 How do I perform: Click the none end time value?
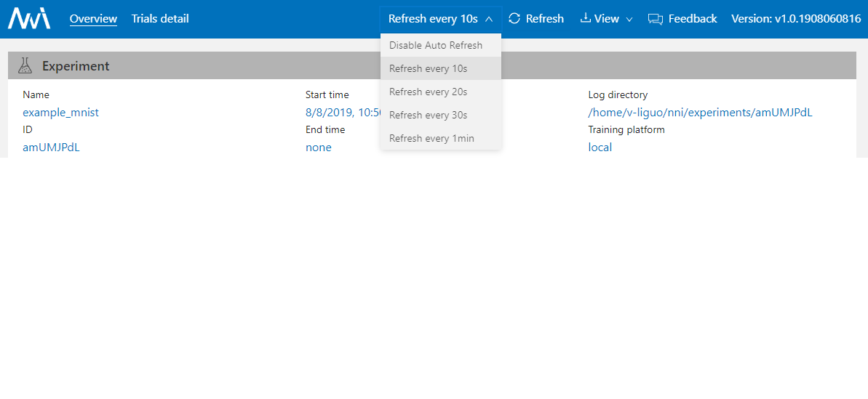pos(318,148)
